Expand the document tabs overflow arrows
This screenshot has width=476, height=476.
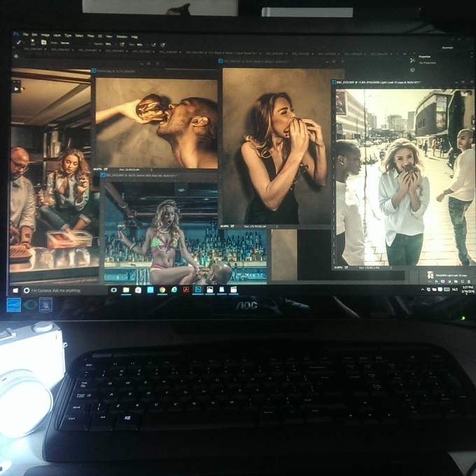click(x=405, y=54)
